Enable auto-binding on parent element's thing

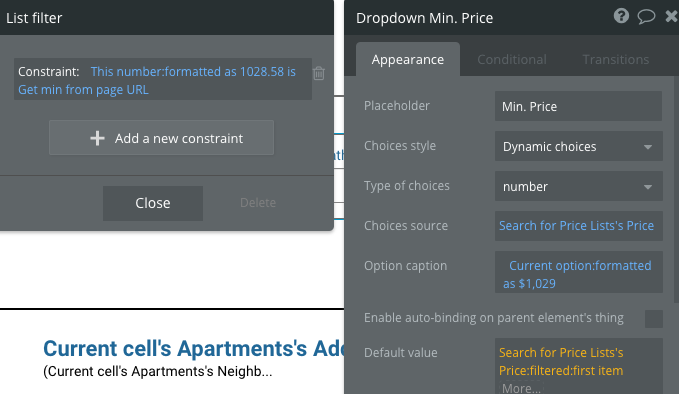[x=653, y=319]
